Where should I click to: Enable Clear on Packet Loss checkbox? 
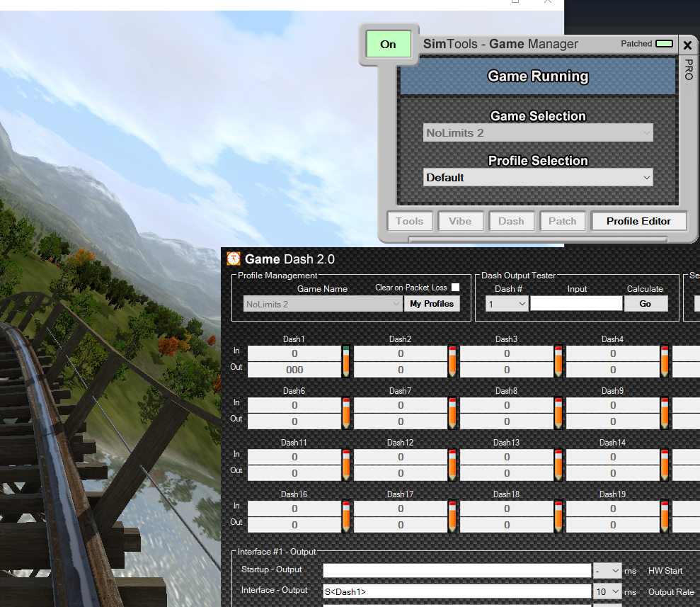point(455,287)
